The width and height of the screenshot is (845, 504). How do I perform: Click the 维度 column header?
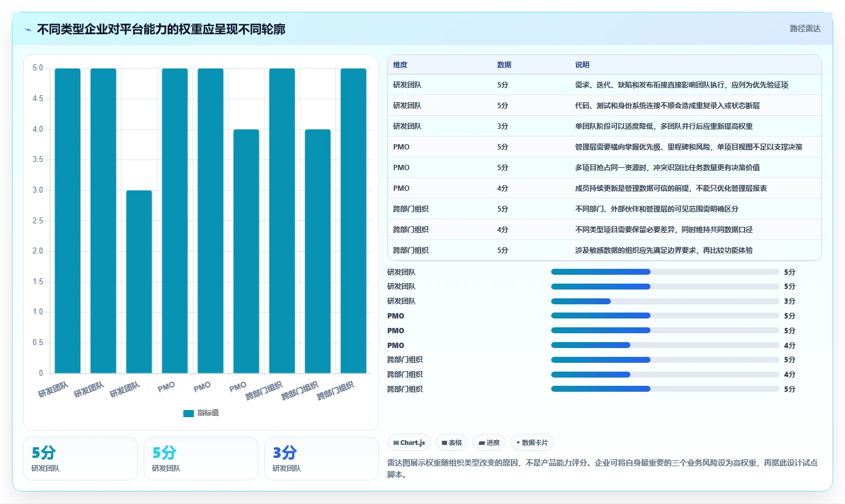tap(400, 65)
